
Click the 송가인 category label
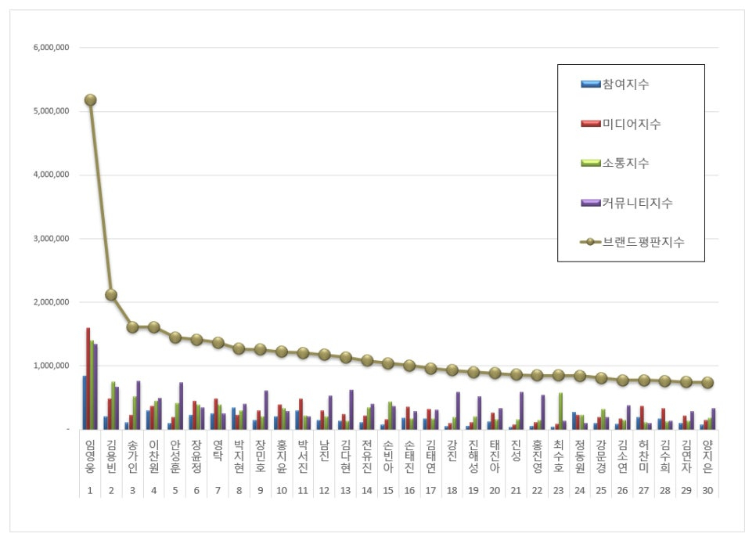(x=132, y=456)
